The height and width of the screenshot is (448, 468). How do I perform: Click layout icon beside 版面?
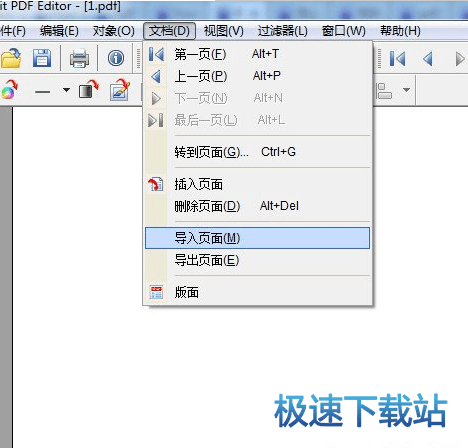coord(156,292)
